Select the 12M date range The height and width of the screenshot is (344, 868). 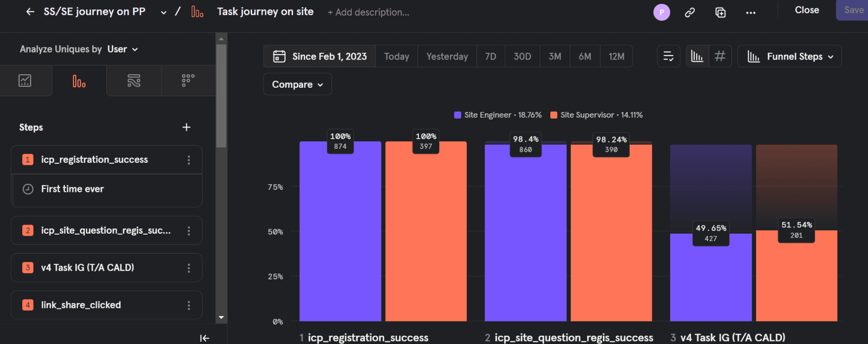616,56
